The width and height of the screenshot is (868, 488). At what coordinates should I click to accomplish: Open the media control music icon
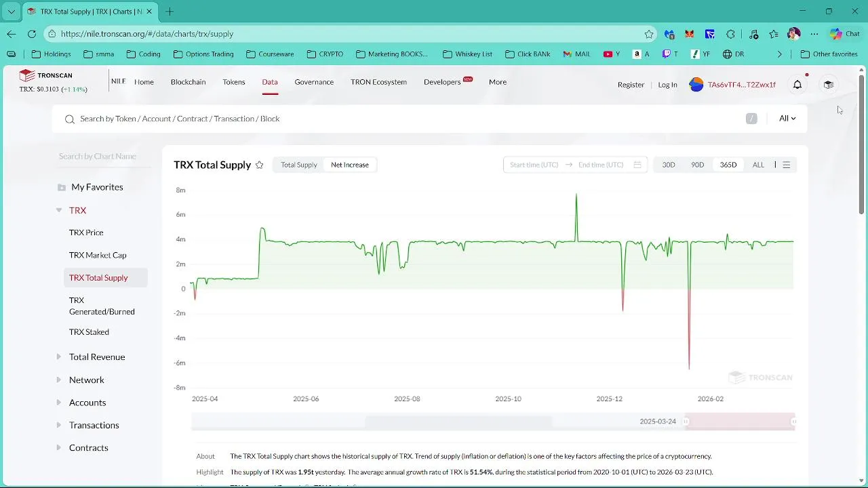point(753,34)
